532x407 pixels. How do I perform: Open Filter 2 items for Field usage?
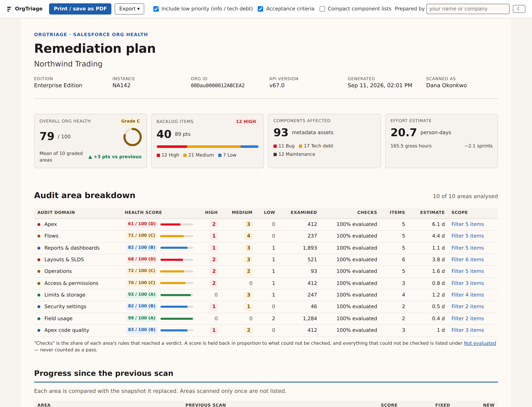click(x=467, y=319)
